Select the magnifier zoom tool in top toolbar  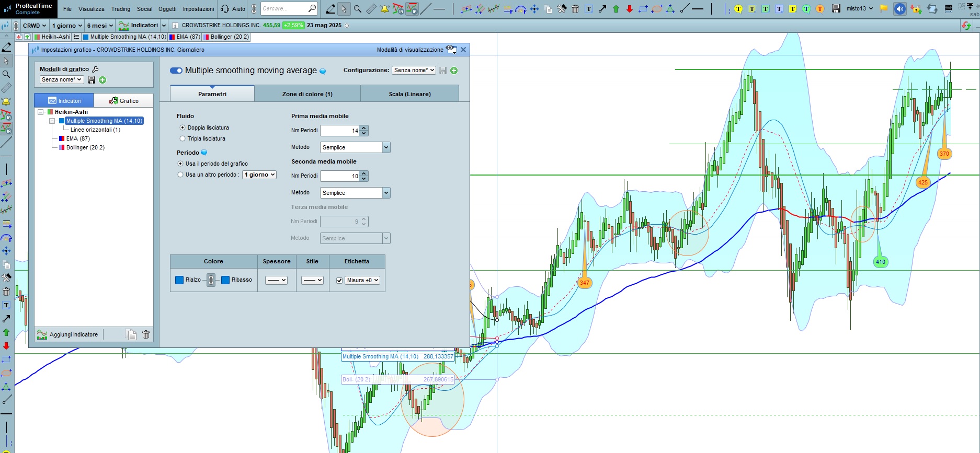coord(358,9)
